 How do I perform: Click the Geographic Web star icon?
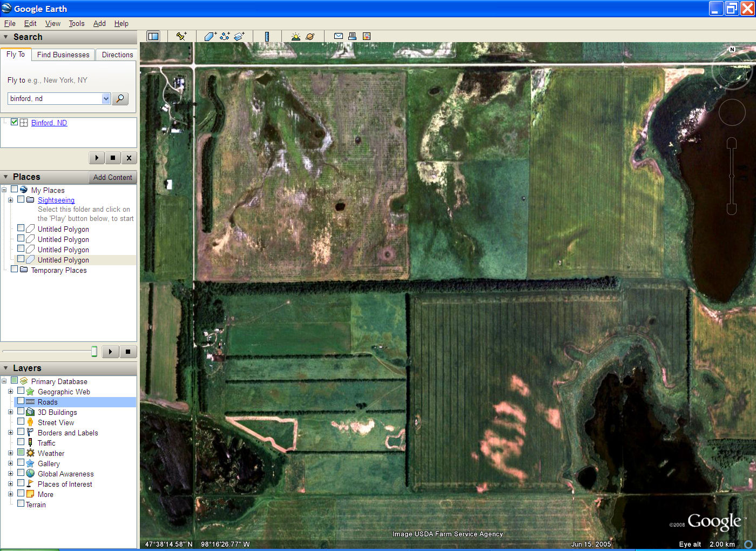click(30, 392)
